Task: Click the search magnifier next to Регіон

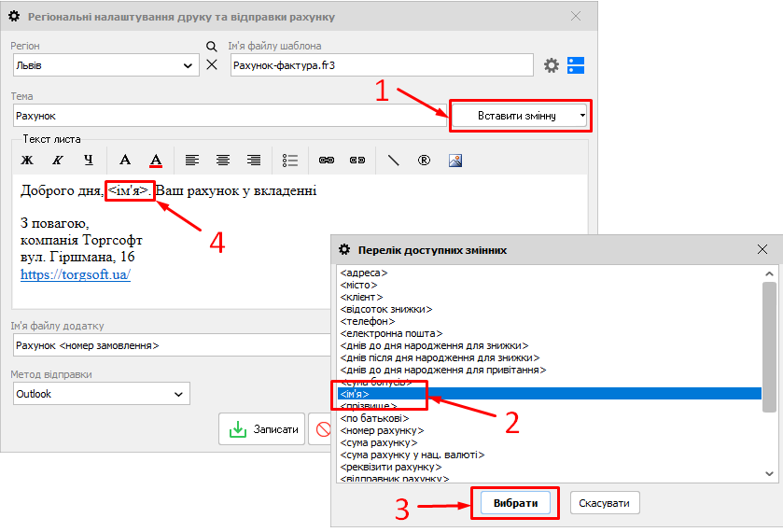Action: coord(211,46)
